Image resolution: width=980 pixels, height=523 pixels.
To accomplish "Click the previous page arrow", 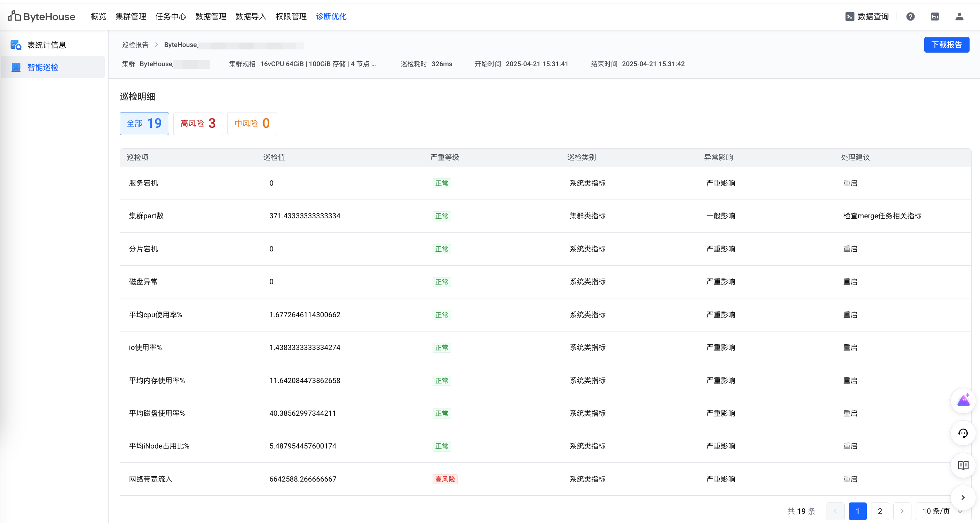I will point(835,511).
